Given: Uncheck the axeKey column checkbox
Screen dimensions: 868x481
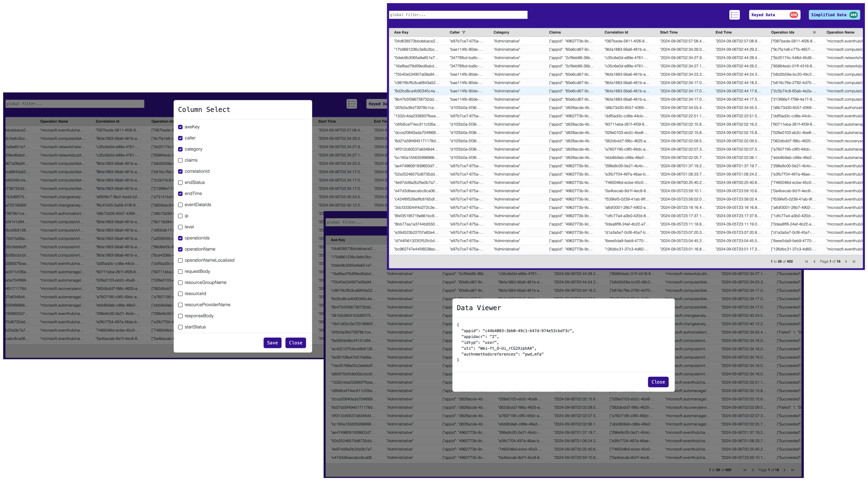Looking at the screenshot, I should 181,127.
